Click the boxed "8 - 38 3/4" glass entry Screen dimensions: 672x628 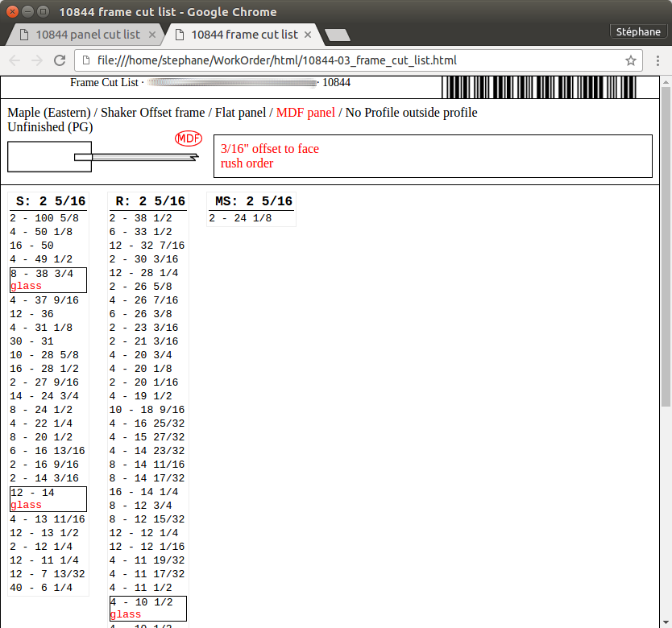point(48,279)
